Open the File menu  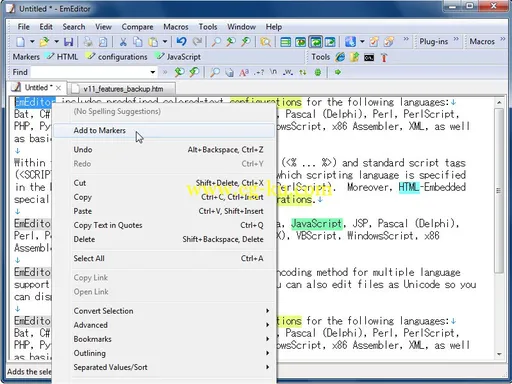pyautogui.click(x=23, y=27)
